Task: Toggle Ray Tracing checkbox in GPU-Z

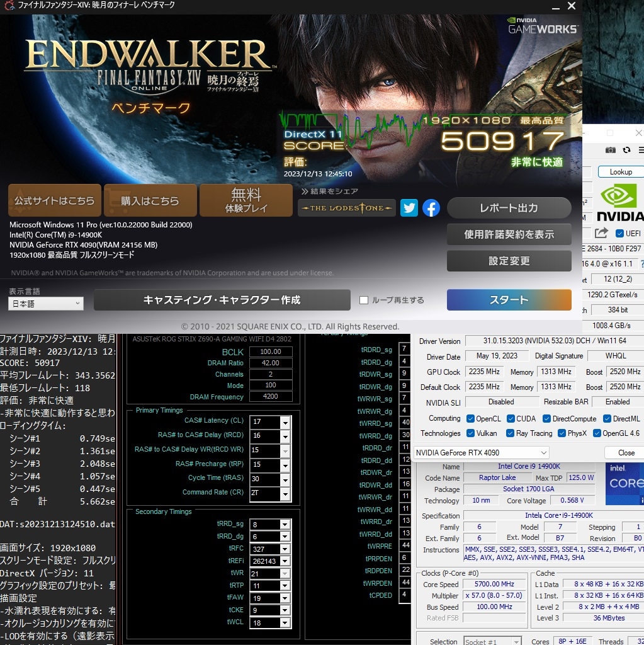Action: tap(510, 433)
